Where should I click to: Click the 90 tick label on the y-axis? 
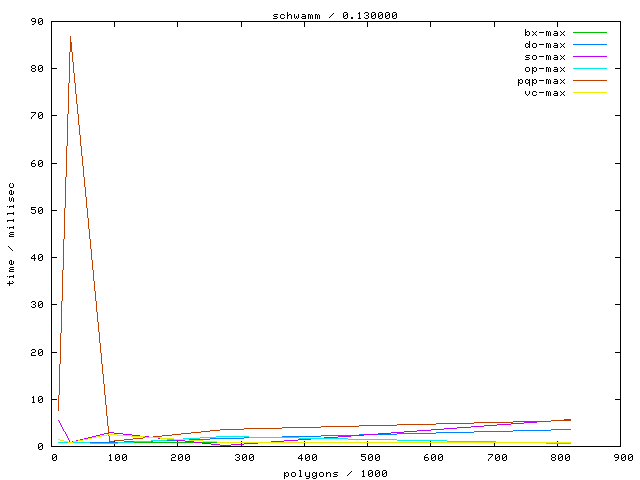36,21
